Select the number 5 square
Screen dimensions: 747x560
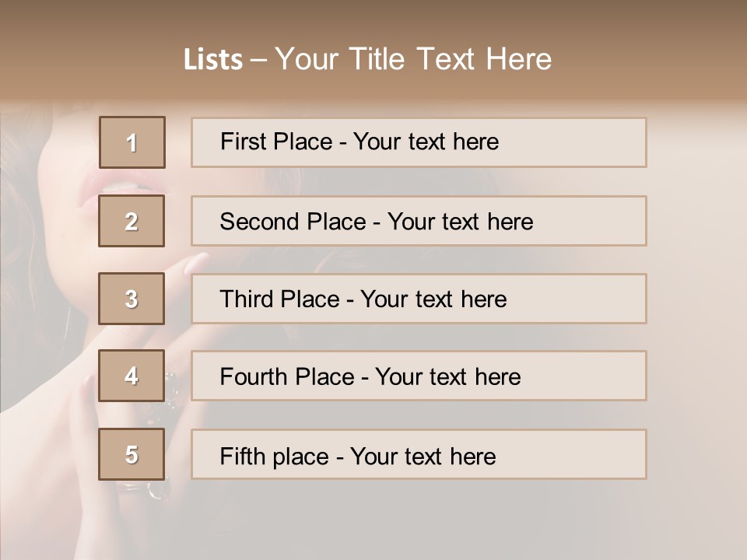tap(132, 454)
